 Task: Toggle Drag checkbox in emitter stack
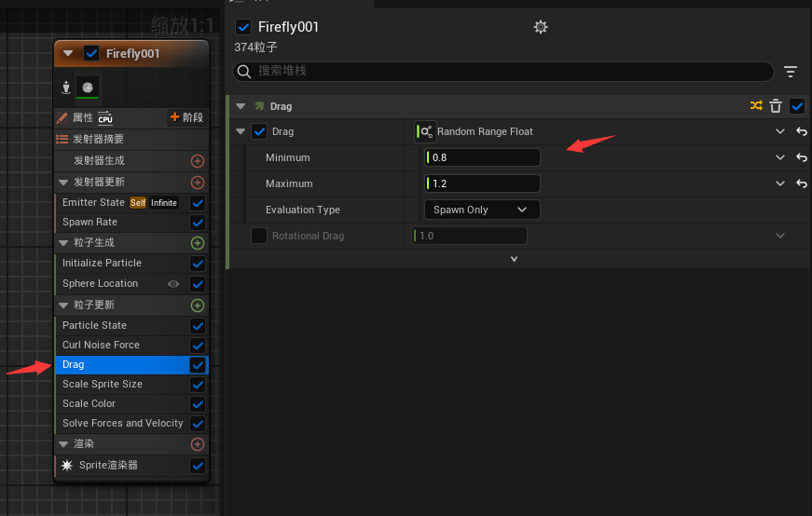[198, 365]
